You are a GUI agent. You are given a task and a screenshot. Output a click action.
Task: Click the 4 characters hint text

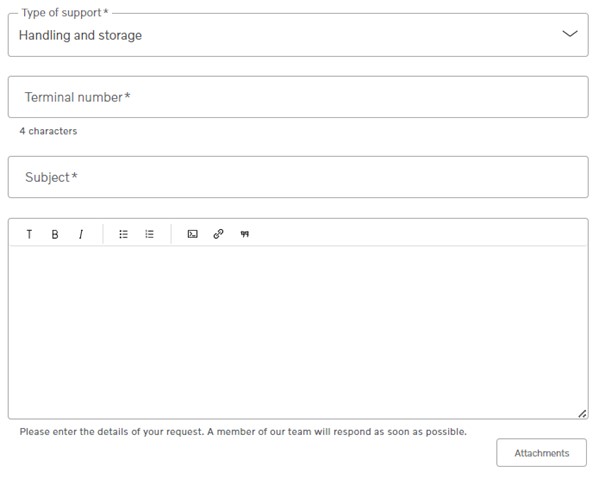point(48,131)
